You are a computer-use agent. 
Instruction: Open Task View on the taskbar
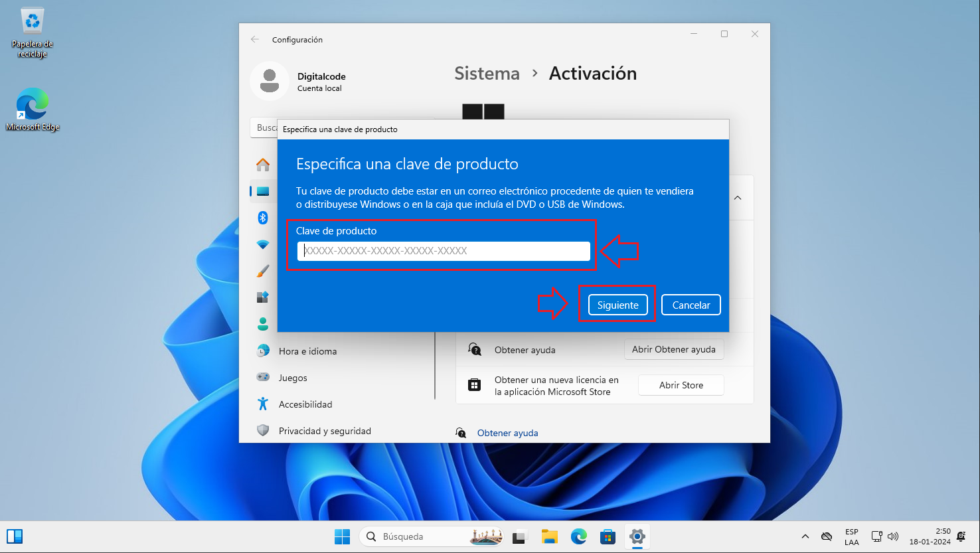click(519, 536)
